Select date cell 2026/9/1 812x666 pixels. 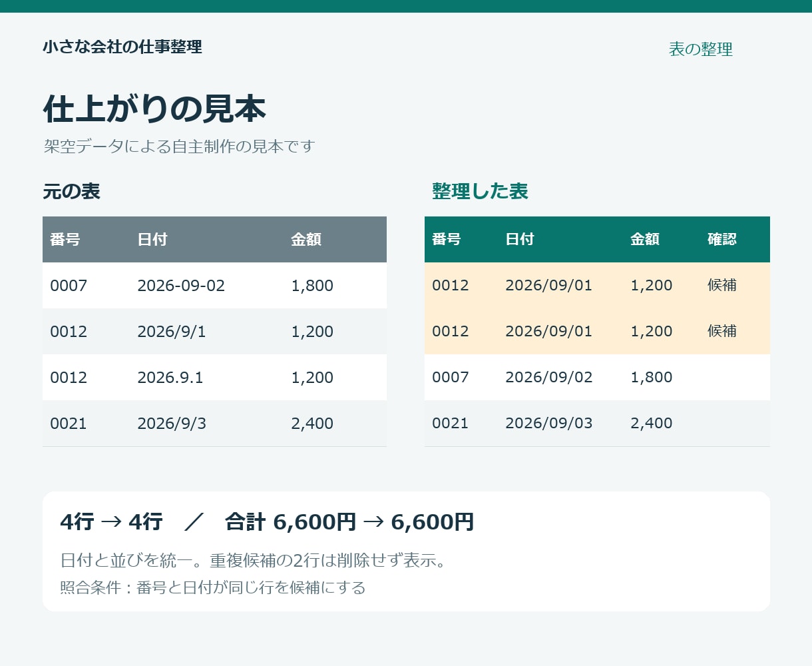pyautogui.click(x=172, y=332)
